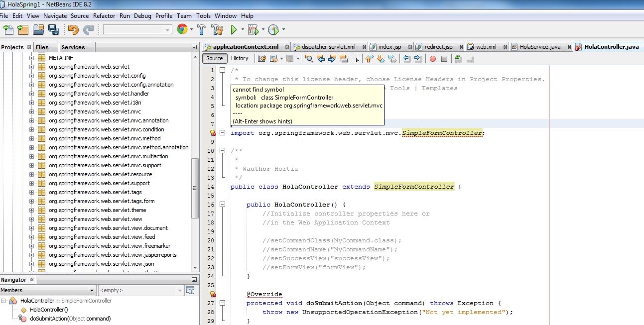Open the File menu
The image size is (644, 325).
point(4,16)
